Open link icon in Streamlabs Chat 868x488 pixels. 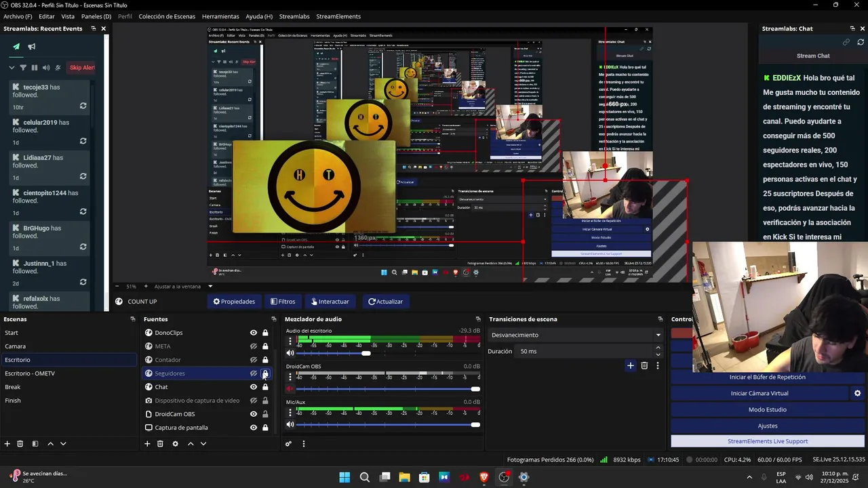pos(846,42)
